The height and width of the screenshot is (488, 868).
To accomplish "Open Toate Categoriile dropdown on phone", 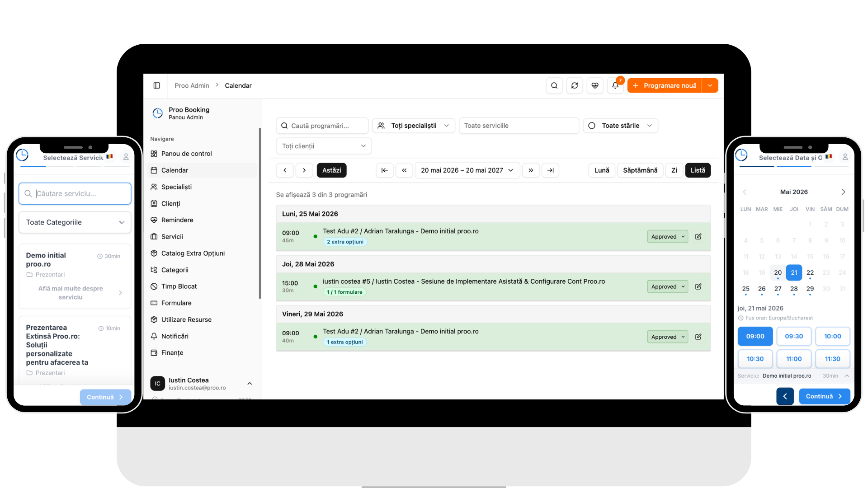I will tap(75, 222).
